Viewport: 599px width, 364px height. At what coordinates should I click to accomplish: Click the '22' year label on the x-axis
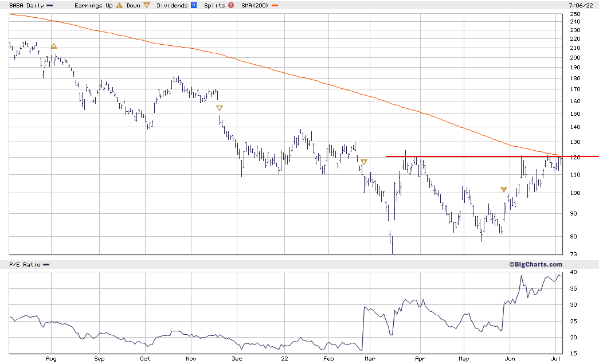click(x=284, y=359)
